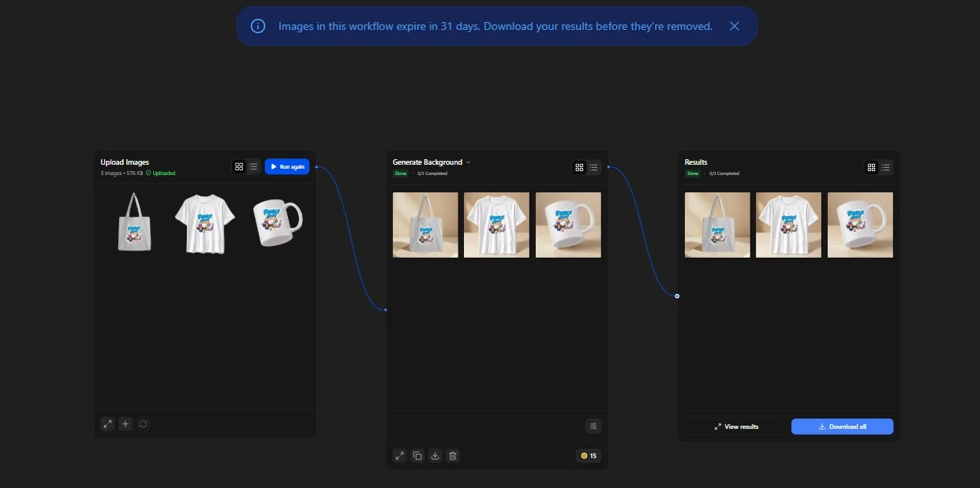Image resolution: width=980 pixels, height=488 pixels.
Task: Add more images with the plus icon
Action: pos(125,424)
